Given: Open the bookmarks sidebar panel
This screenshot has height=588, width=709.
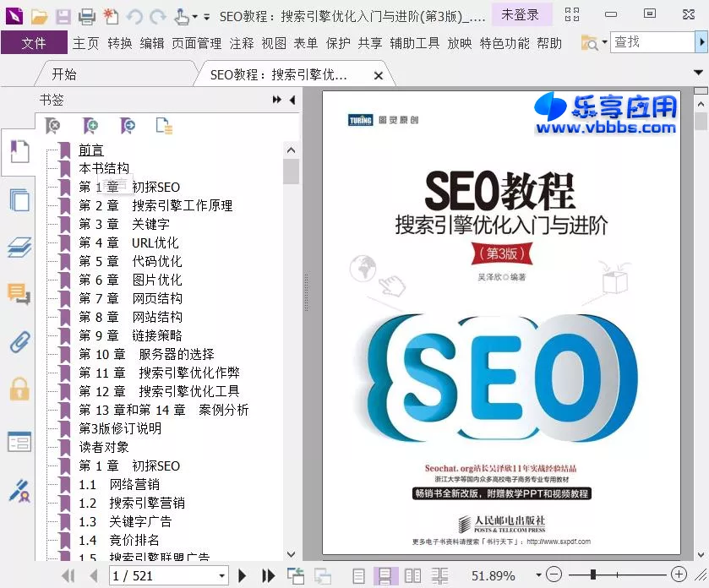Looking at the screenshot, I should pos(19,152).
